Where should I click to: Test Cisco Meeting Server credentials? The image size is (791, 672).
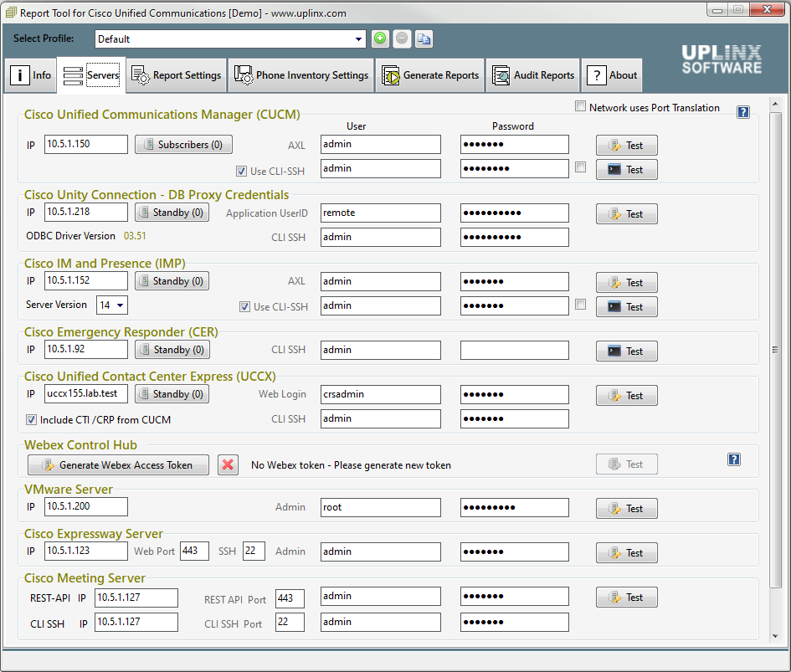[x=627, y=598]
